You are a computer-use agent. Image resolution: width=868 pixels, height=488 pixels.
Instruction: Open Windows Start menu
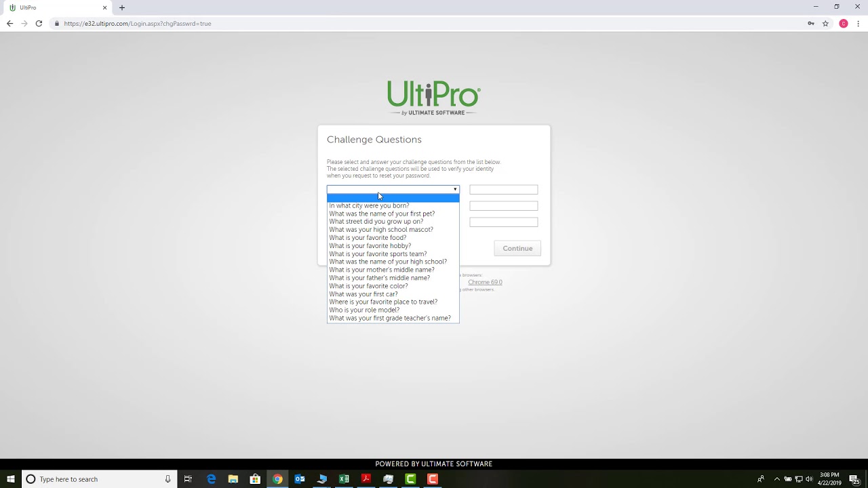pos(11,479)
